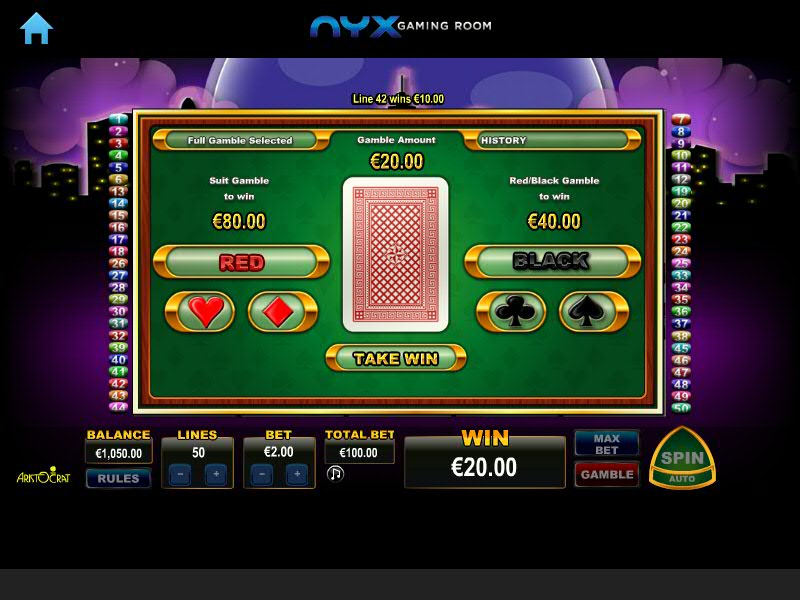
Task: Click the red GAMBLE button
Action: [607, 474]
